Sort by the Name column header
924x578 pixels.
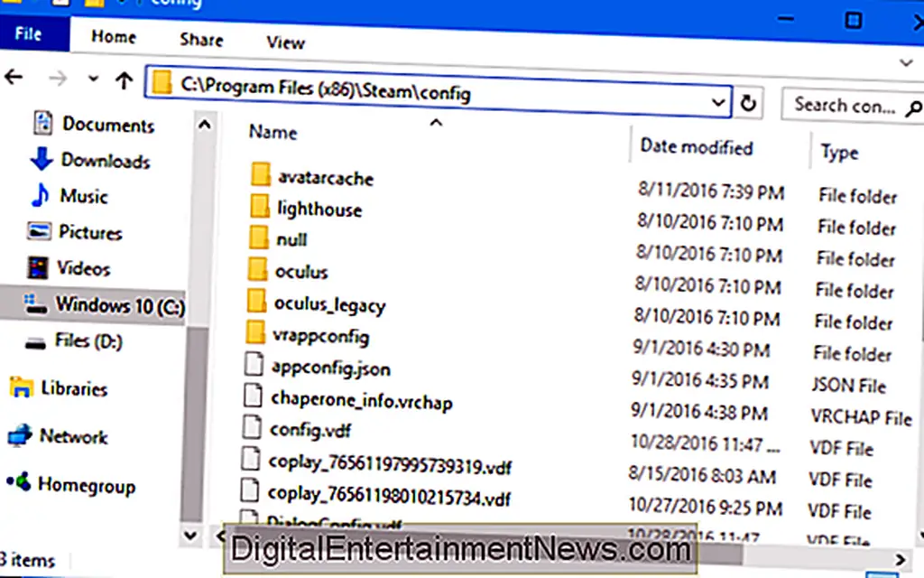[x=273, y=132]
